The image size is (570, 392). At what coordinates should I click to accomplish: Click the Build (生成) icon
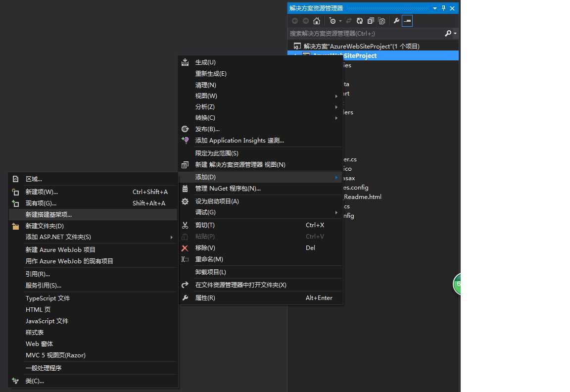tap(185, 62)
